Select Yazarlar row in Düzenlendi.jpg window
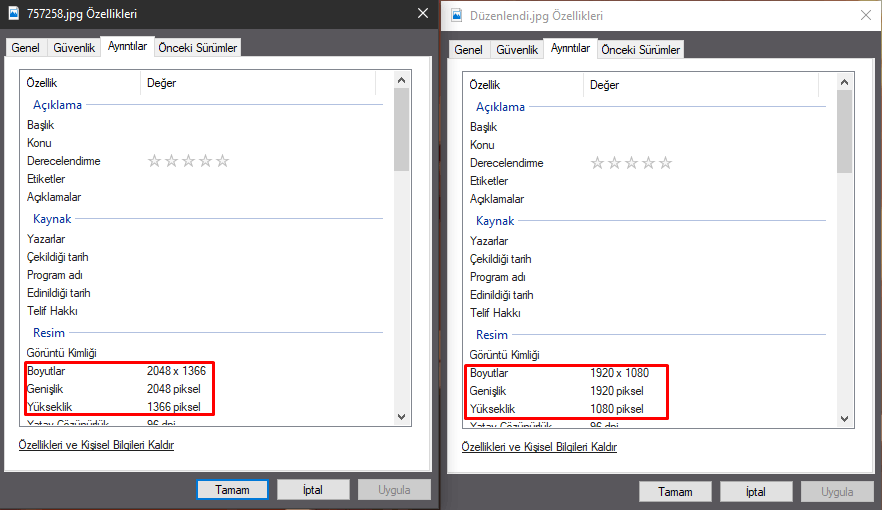882x510 pixels. 647,241
